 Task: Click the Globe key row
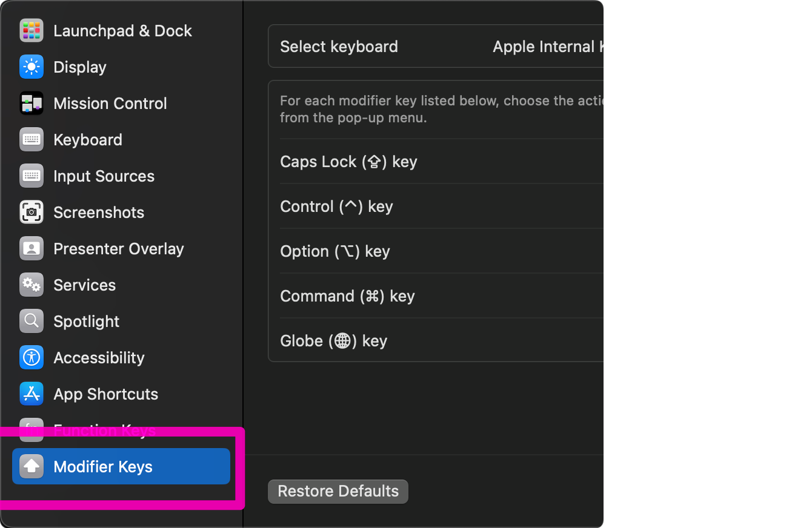(442, 341)
